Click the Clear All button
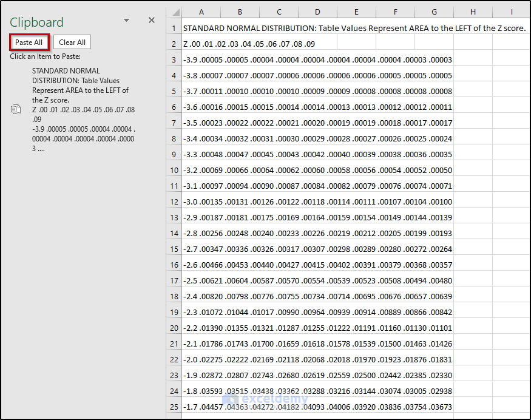Image resolution: width=531 pixels, height=420 pixels. point(72,42)
